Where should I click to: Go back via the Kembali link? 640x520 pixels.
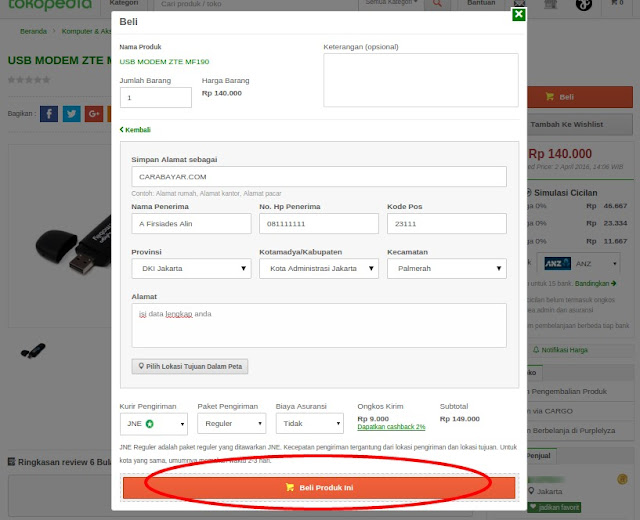click(x=135, y=130)
